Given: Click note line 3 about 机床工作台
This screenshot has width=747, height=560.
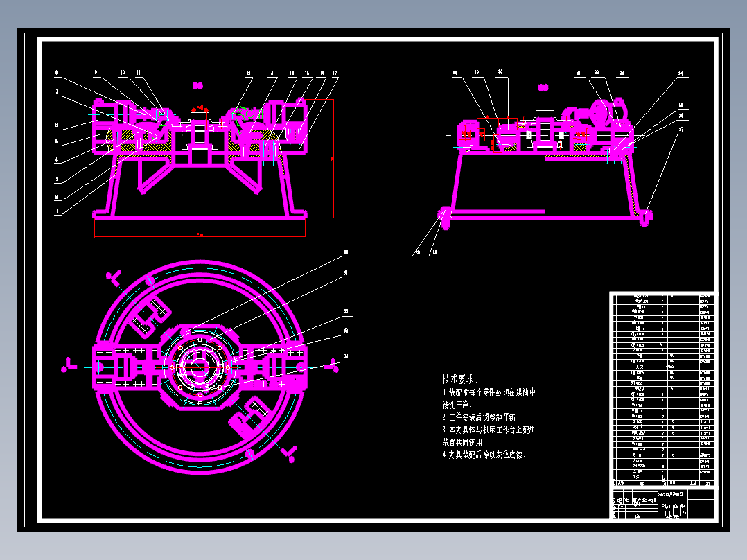Looking at the screenshot, I should (489, 436).
